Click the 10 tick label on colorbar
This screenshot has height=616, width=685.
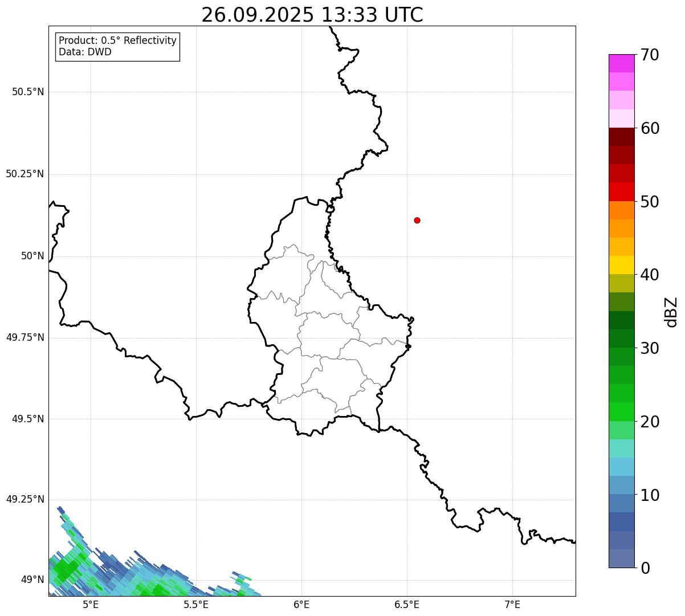point(650,495)
